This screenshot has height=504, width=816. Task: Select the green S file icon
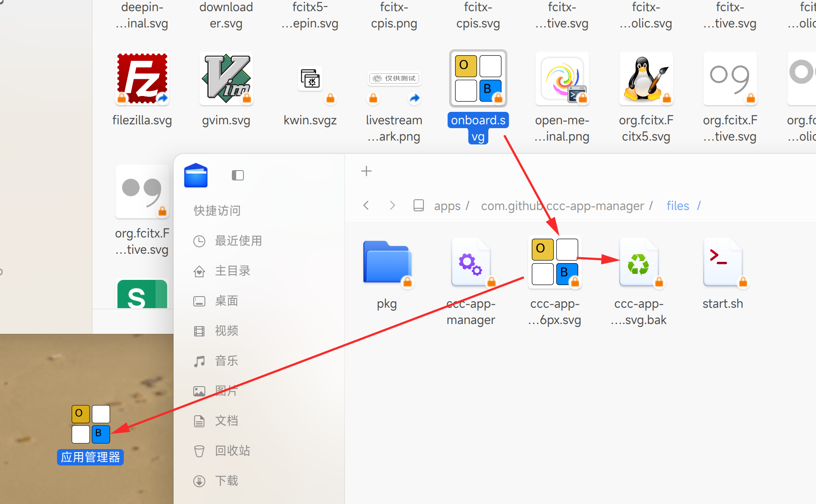(x=142, y=294)
